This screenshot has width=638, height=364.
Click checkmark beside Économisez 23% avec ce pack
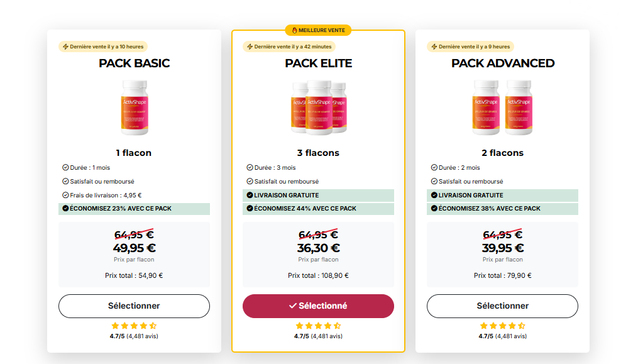(65, 208)
